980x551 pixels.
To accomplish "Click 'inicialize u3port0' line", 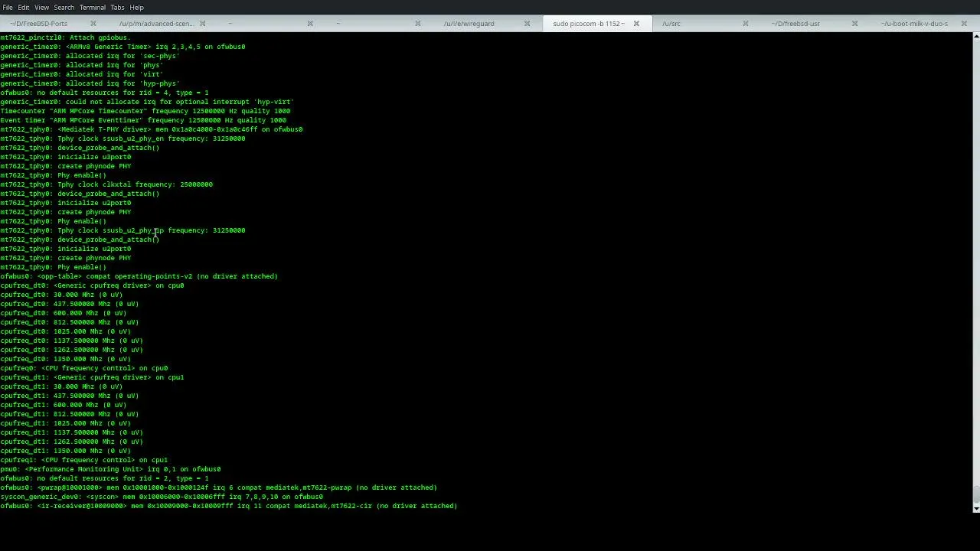I will (x=65, y=157).
